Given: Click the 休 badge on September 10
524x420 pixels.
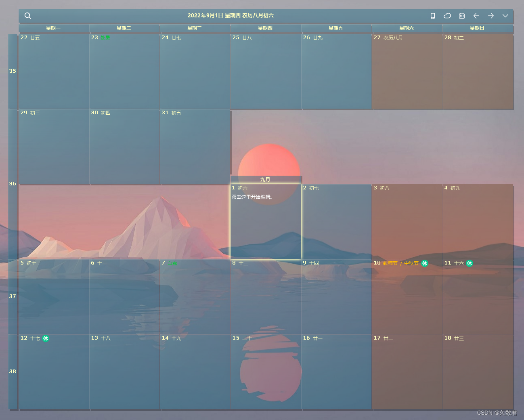Looking at the screenshot, I should [x=425, y=263].
